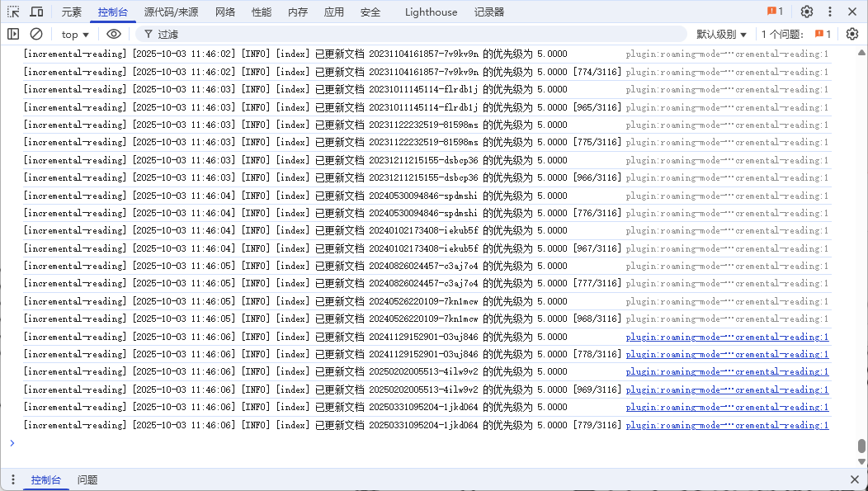Focus the 过滤 filter input field
The height and width of the screenshot is (491, 868).
pos(413,35)
